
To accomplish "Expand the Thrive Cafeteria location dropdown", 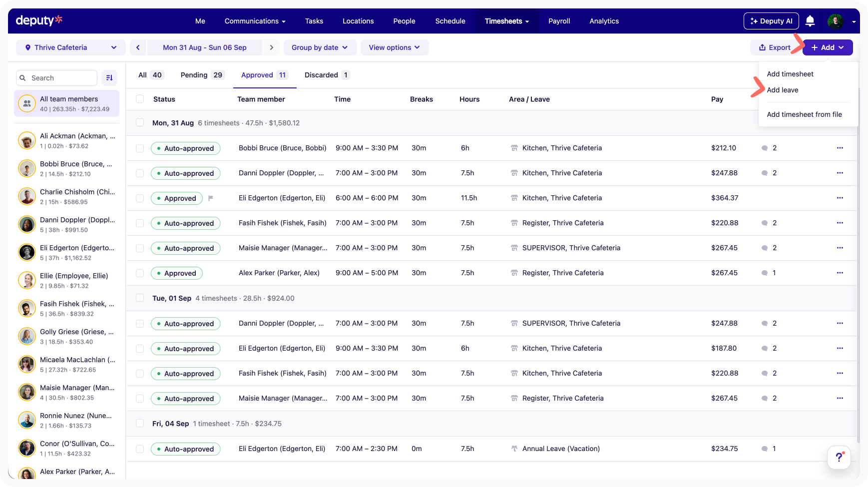I will click(70, 47).
